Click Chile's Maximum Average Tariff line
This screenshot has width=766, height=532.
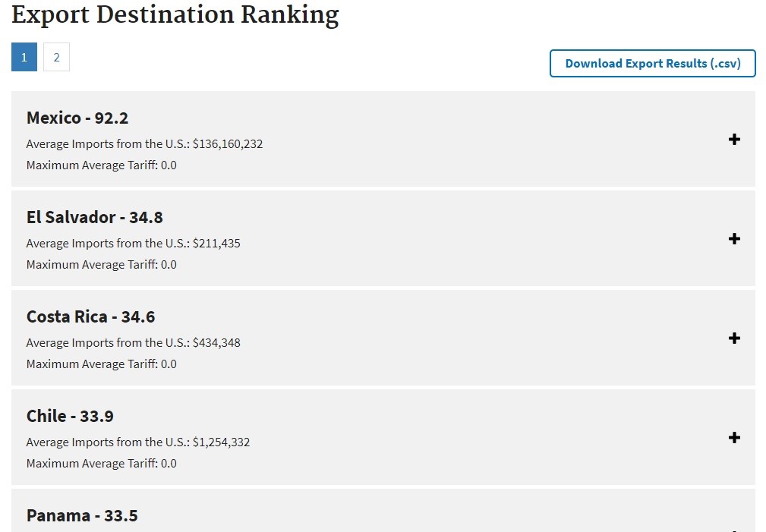(x=102, y=464)
